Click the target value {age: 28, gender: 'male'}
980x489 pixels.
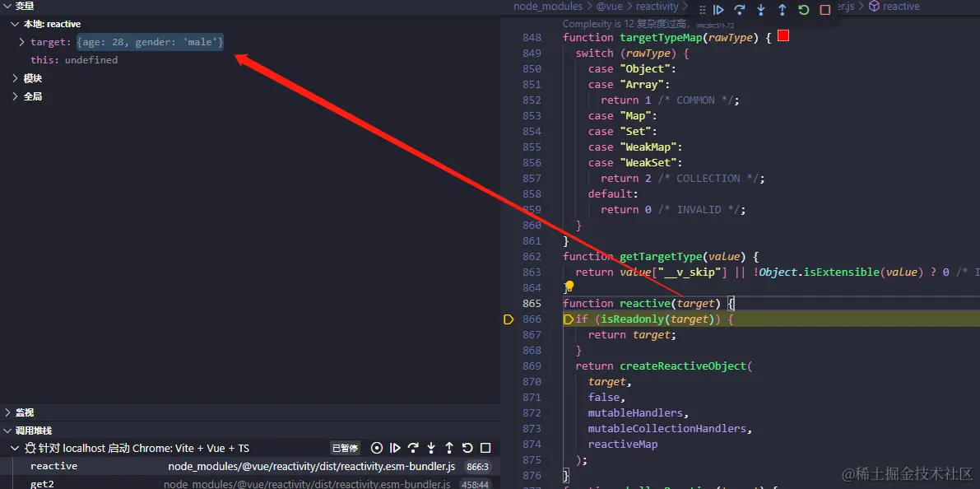pos(150,42)
